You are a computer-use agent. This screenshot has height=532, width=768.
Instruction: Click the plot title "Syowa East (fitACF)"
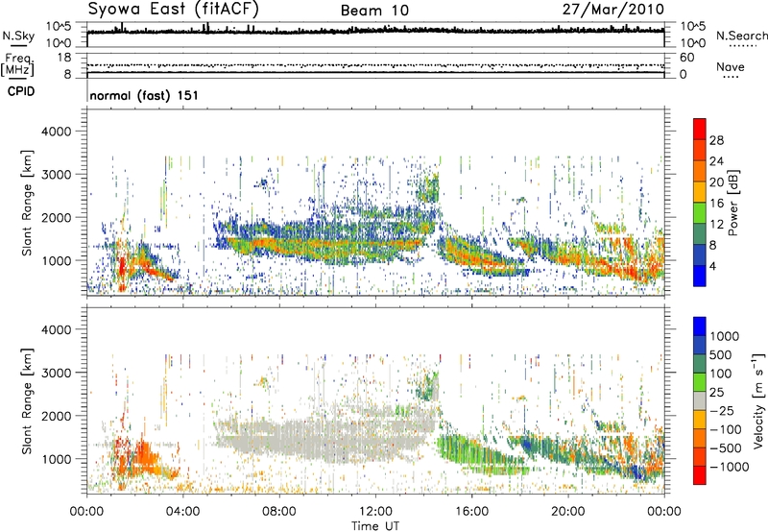tap(174, 10)
